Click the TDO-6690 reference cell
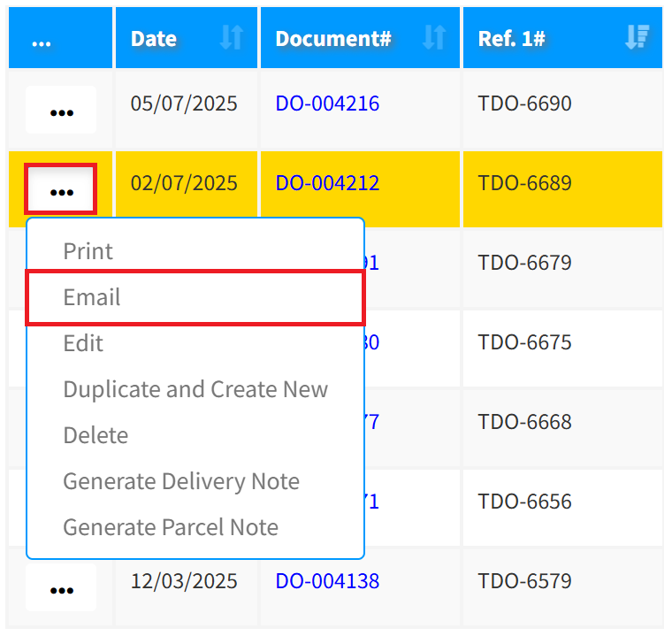672x636 pixels. click(x=524, y=103)
